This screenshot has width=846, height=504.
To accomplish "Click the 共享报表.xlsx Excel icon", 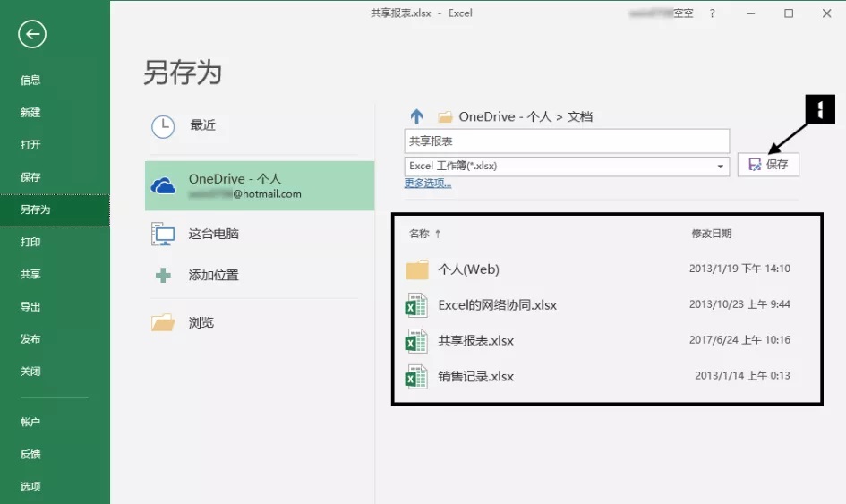I will click(416, 340).
